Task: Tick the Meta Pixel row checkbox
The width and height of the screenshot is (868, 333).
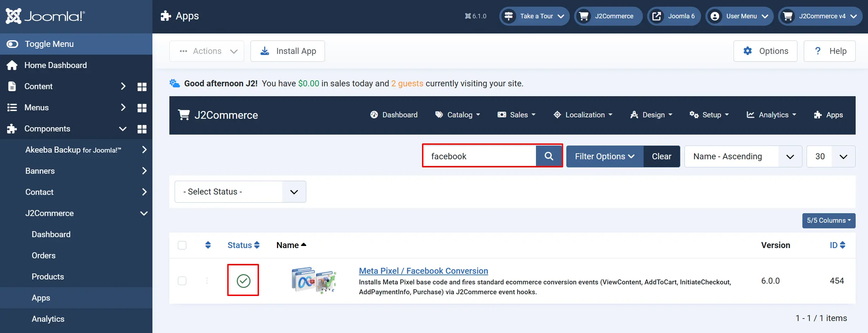Action: (182, 281)
